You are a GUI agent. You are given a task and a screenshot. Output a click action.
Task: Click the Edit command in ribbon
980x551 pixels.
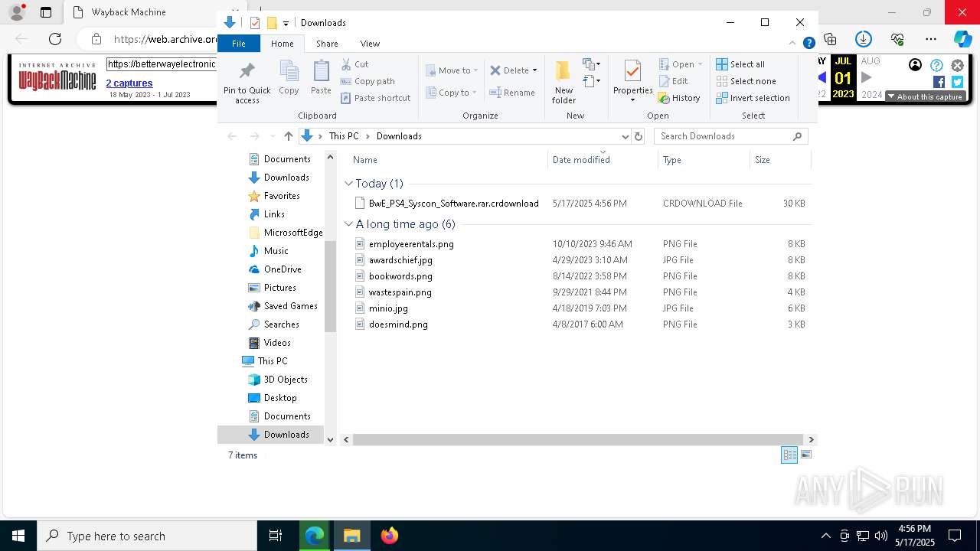point(673,81)
